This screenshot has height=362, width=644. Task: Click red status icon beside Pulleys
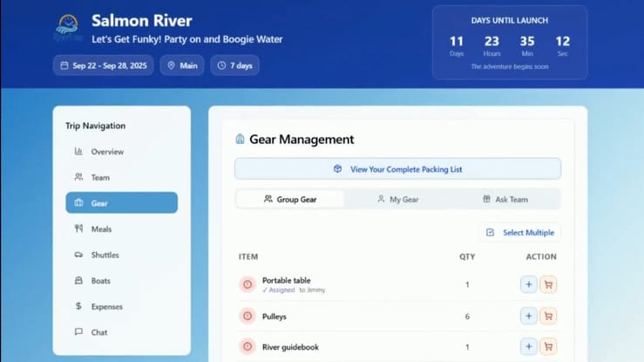coord(247,316)
